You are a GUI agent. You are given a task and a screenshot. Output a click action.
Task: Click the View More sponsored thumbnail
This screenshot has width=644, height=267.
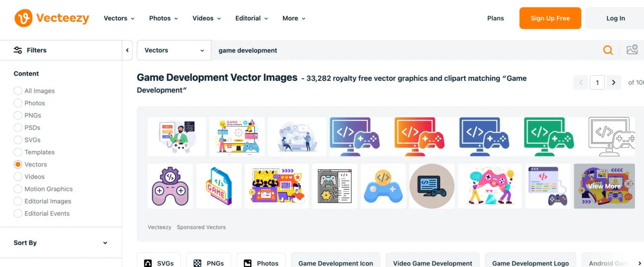(x=604, y=186)
